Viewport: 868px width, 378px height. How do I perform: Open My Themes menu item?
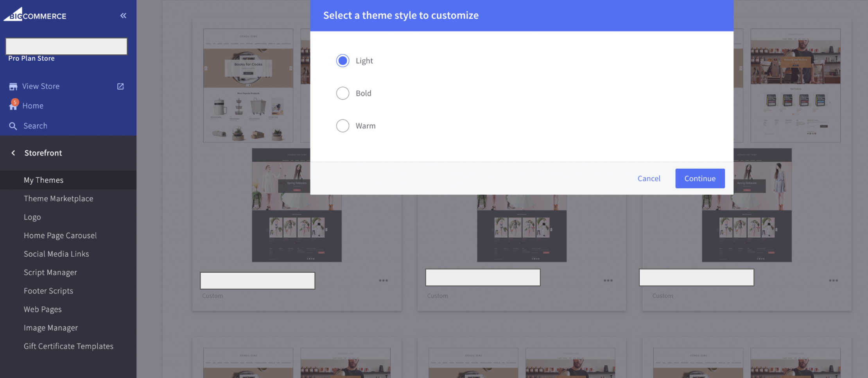pyautogui.click(x=43, y=180)
